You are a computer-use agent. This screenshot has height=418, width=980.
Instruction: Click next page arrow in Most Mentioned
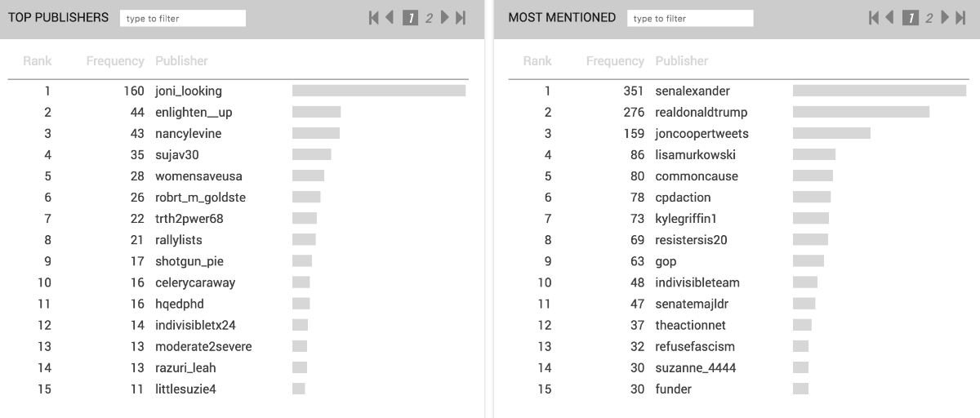coord(945,18)
